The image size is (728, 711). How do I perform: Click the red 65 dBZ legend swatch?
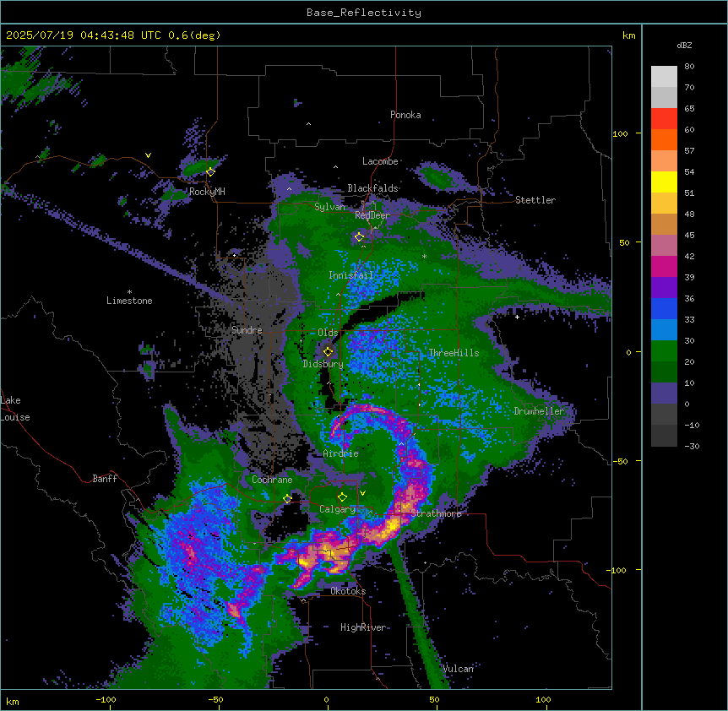tap(664, 119)
